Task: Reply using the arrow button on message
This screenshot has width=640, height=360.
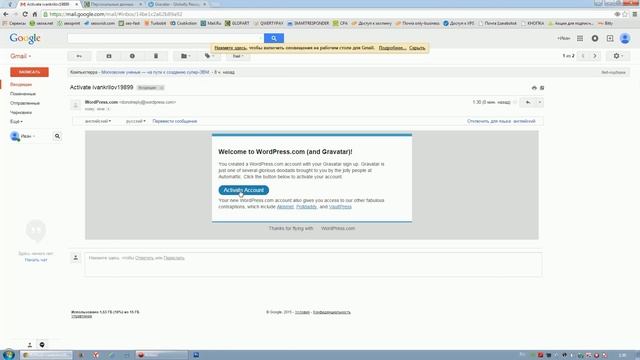Action: coord(528,102)
